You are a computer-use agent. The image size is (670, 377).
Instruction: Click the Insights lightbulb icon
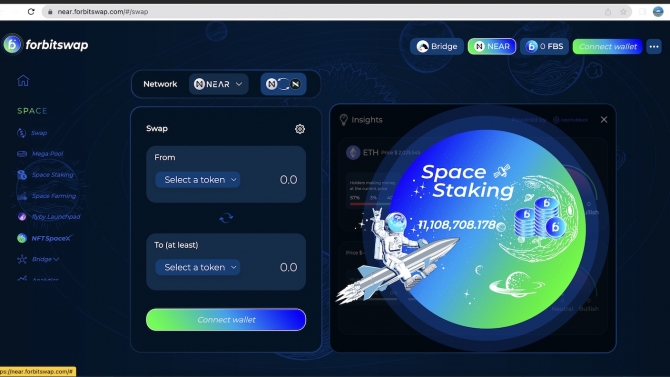pyautogui.click(x=344, y=120)
